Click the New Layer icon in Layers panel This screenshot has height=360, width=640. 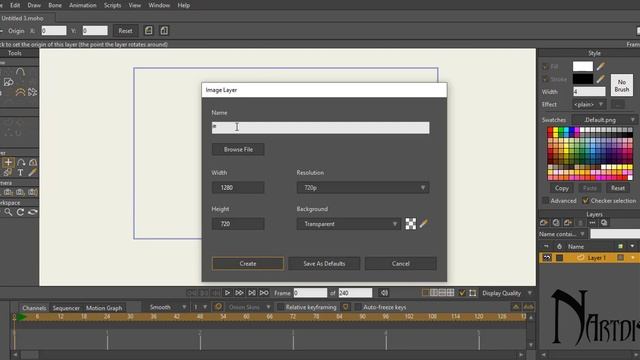click(x=544, y=222)
